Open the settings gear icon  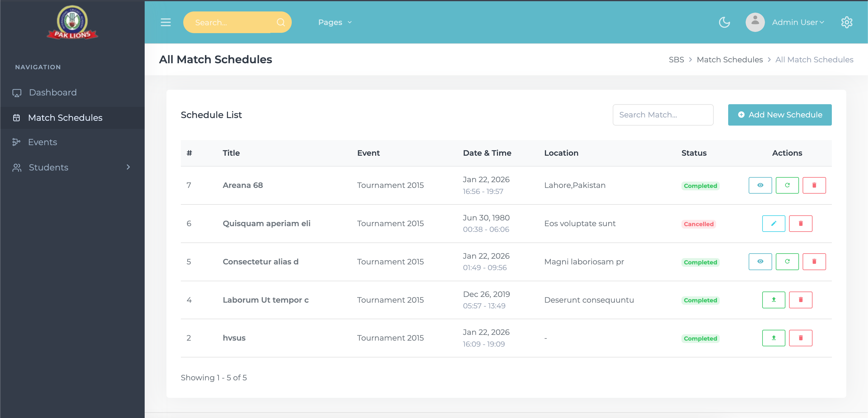[x=846, y=22]
